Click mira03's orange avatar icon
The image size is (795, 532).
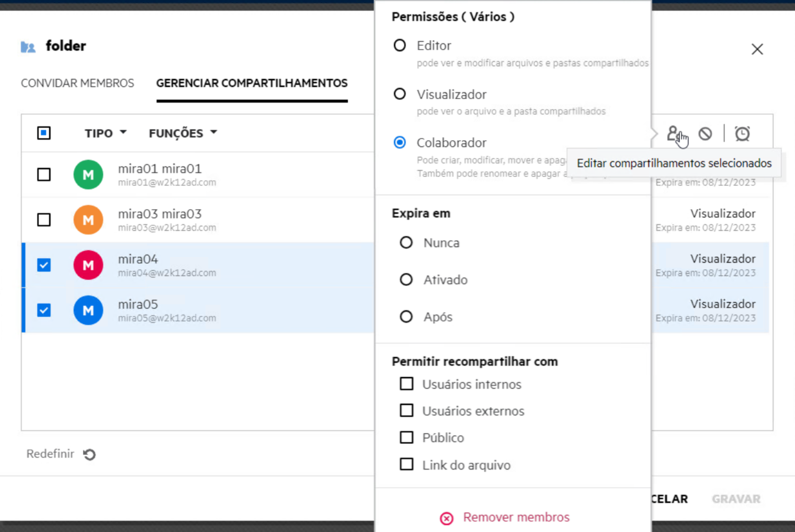tap(88, 220)
